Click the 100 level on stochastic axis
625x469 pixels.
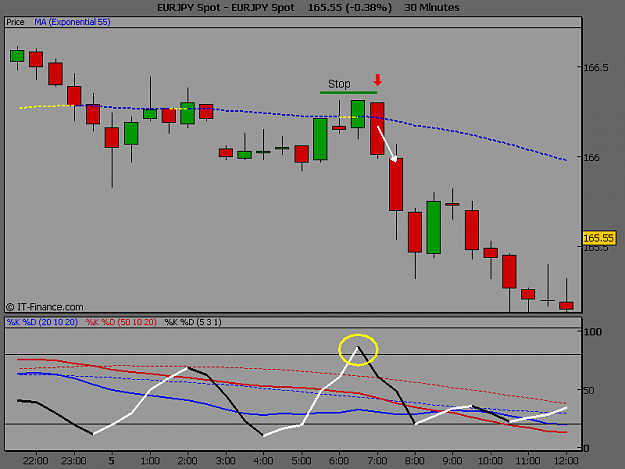coord(592,332)
